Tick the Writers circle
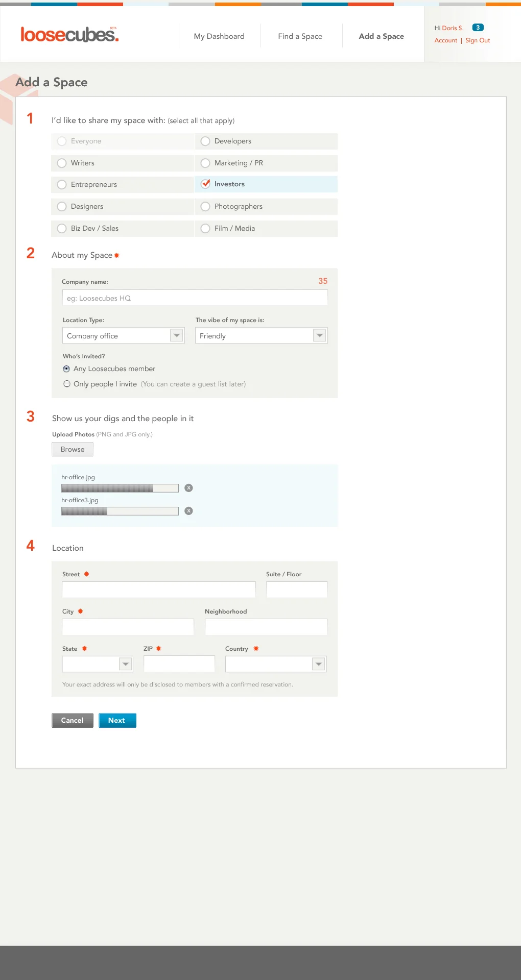521x980 pixels. click(62, 163)
